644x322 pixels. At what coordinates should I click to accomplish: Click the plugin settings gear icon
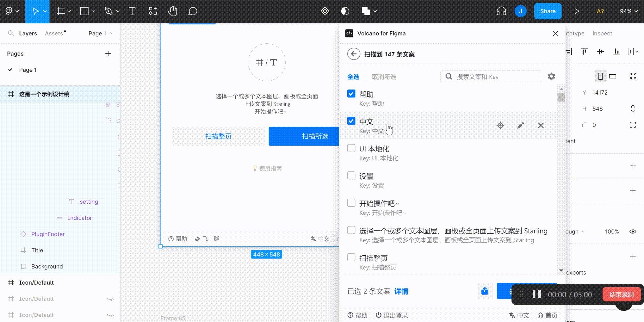click(551, 77)
